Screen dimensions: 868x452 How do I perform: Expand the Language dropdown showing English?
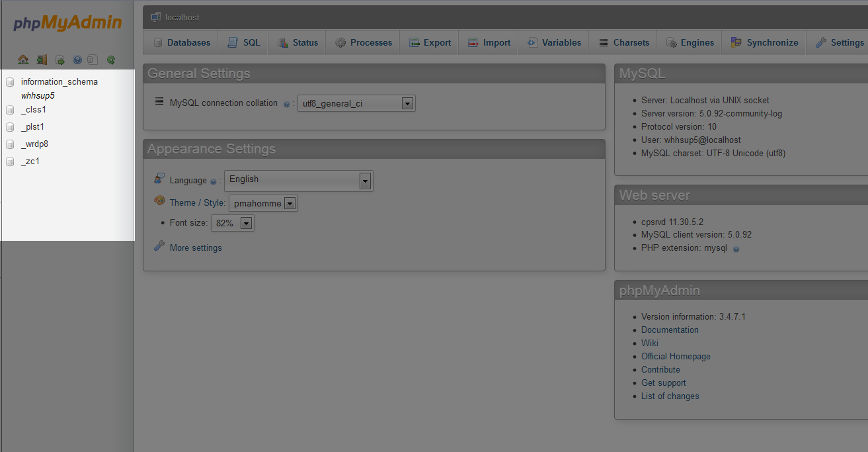[364, 180]
